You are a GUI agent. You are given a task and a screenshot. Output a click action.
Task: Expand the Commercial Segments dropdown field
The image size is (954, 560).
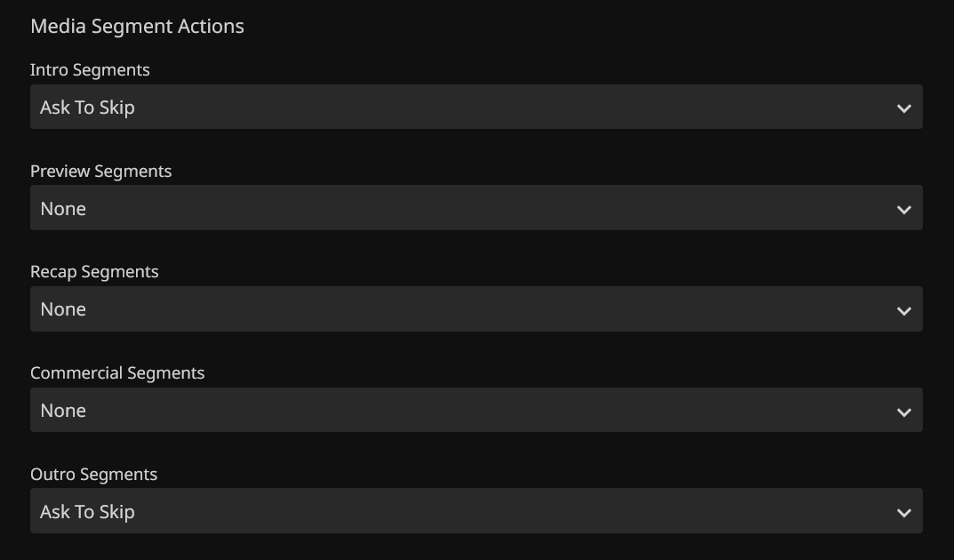click(476, 410)
